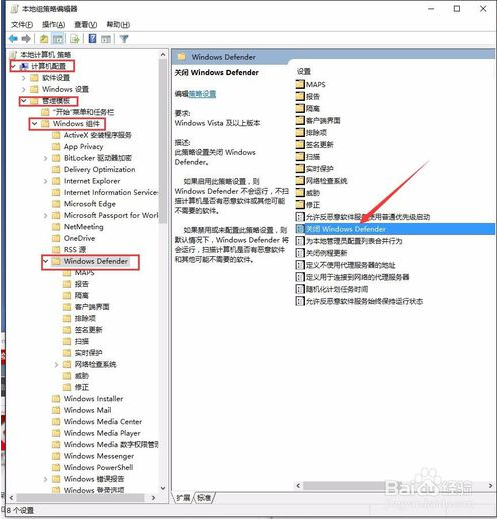
Task: Expand the Internet Explorer node
Action: pyautogui.click(x=45, y=181)
